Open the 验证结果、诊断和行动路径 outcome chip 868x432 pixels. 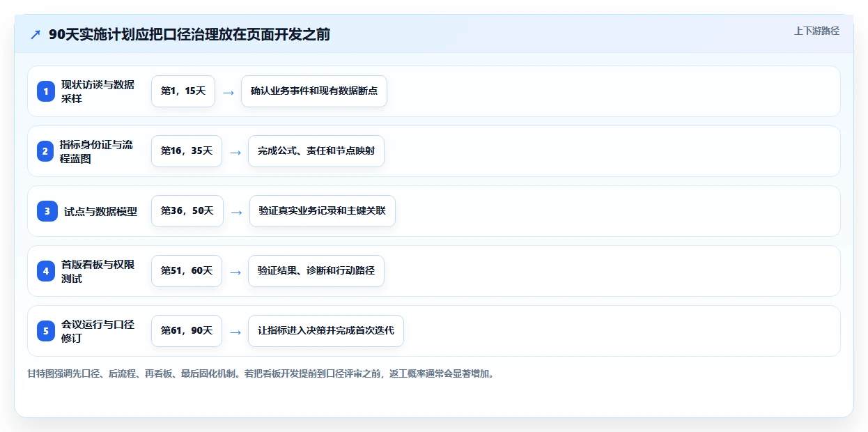point(316,271)
